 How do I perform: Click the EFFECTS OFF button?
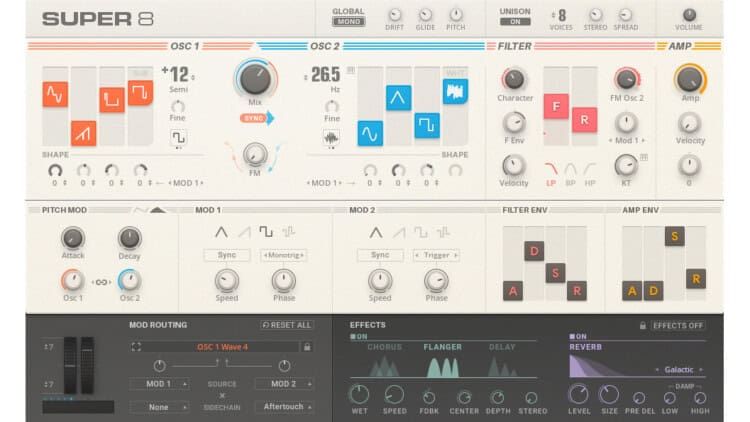point(678,325)
